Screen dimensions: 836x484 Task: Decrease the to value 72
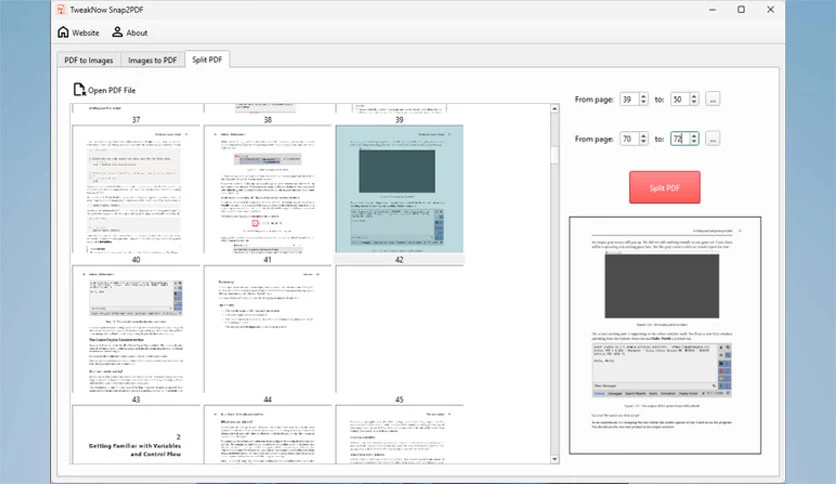point(694,142)
